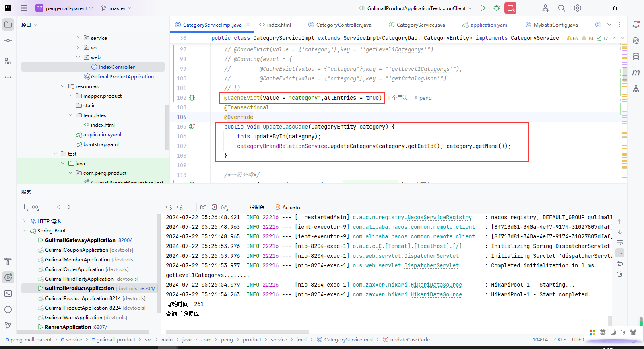Collapse the resources folder

[x=63, y=86]
